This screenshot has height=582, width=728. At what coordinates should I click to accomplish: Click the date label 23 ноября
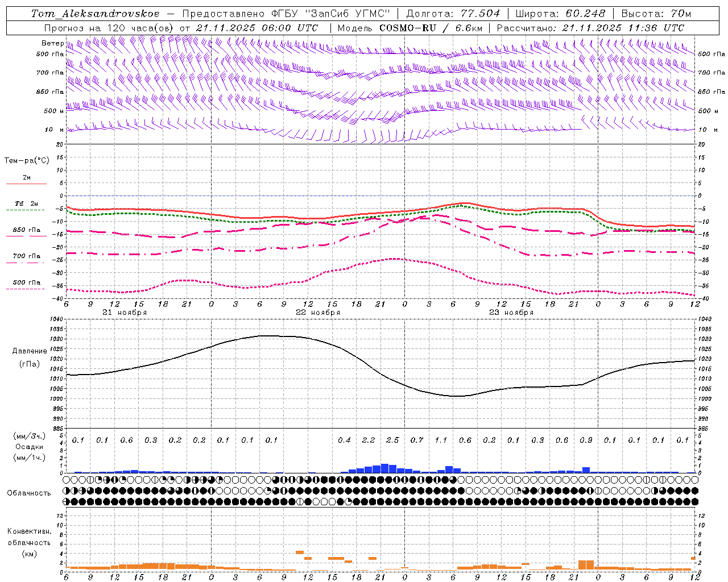pyautogui.click(x=511, y=313)
